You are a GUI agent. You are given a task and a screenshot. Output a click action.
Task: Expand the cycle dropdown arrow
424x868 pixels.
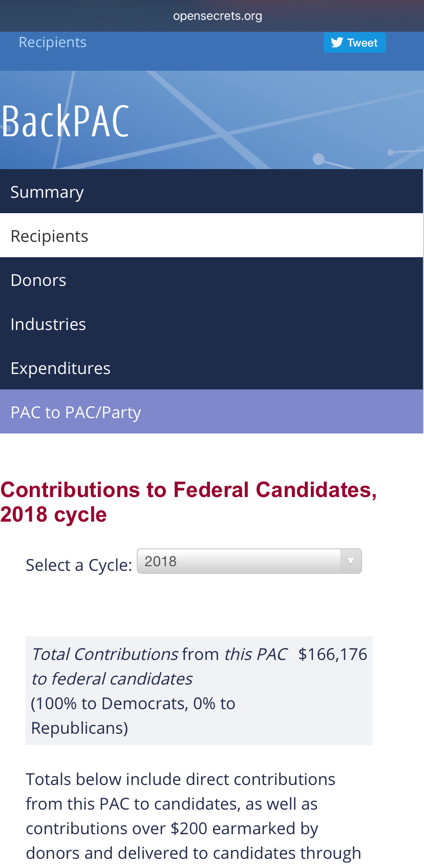351,561
